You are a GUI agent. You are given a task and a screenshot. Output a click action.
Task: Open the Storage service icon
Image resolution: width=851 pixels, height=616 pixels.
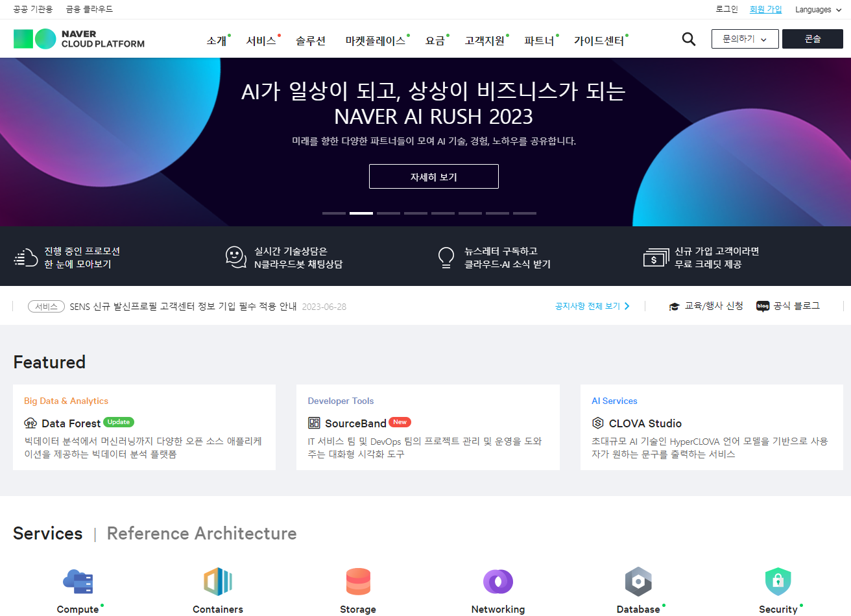tap(358, 582)
